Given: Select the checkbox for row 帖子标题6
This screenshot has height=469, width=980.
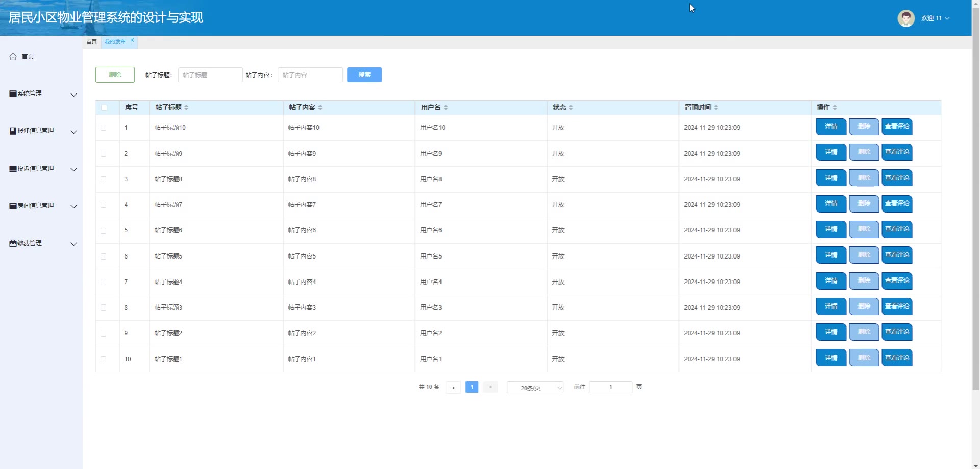Looking at the screenshot, I should tap(104, 231).
